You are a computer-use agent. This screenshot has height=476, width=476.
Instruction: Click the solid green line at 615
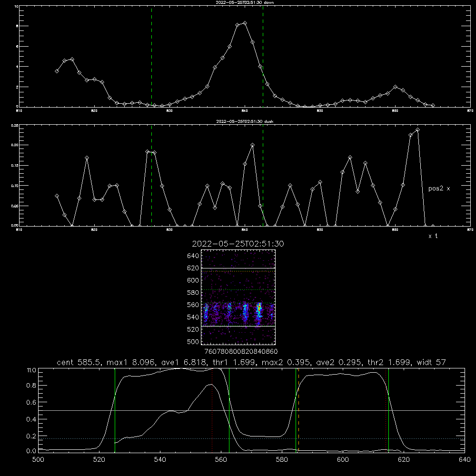click(x=388, y=410)
